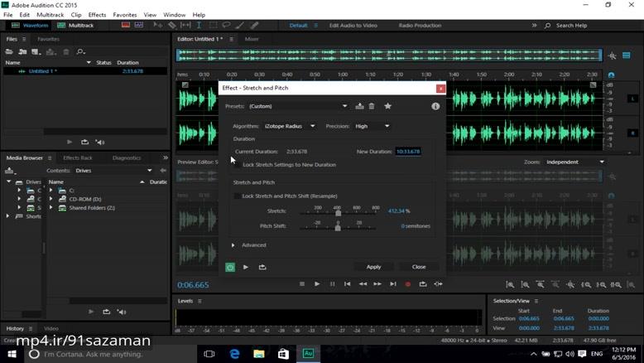Play button in Files panel preview

(70, 142)
